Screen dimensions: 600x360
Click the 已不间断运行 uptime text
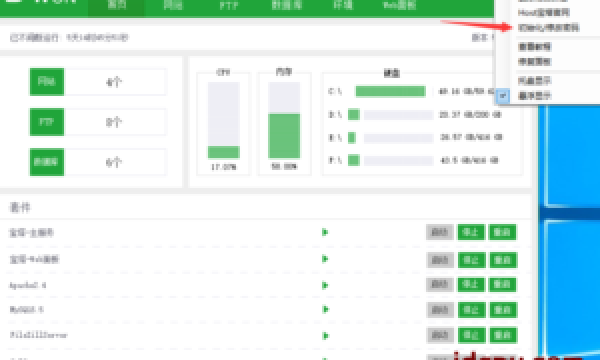point(69,37)
